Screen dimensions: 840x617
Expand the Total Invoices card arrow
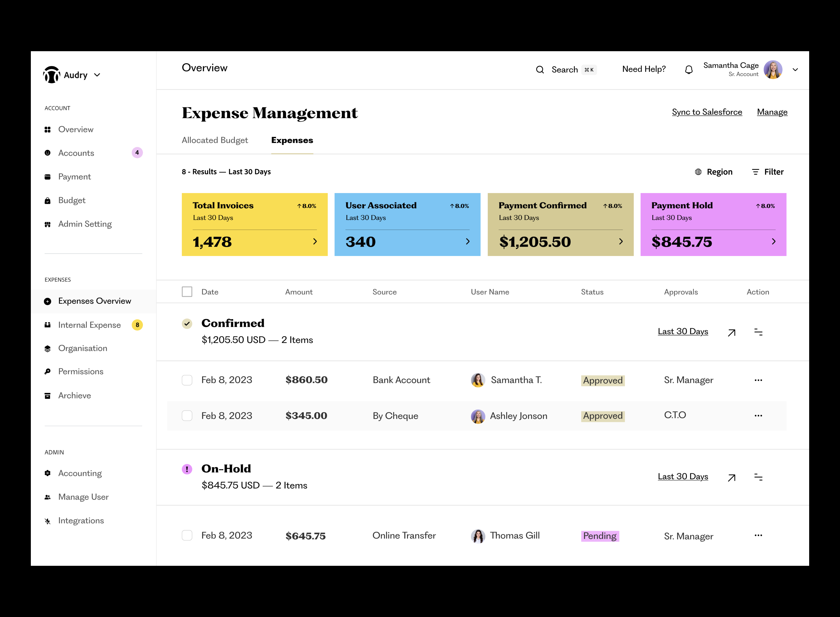[x=315, y=242]
